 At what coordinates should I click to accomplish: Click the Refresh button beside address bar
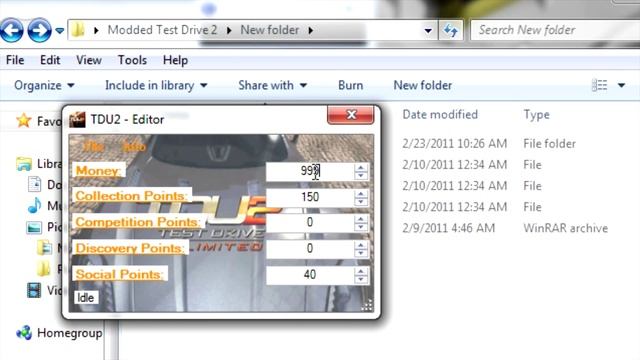click(x=451, y=30)
